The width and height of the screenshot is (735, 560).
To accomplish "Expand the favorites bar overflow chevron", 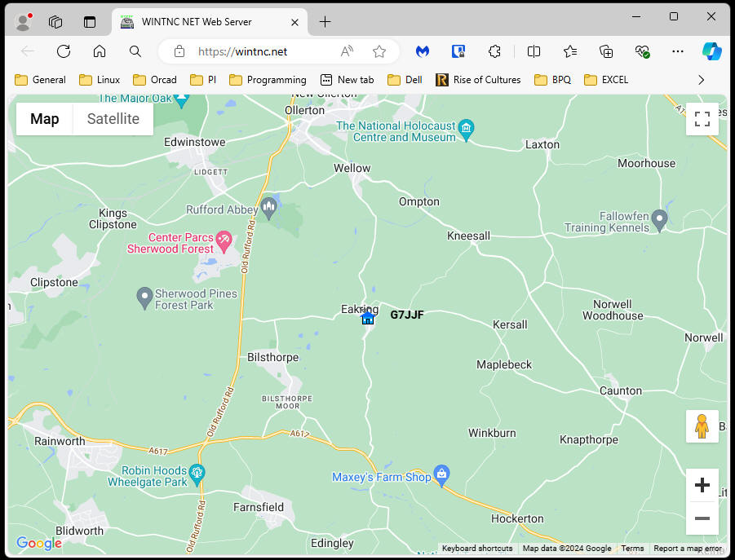I will pos(701,80).
